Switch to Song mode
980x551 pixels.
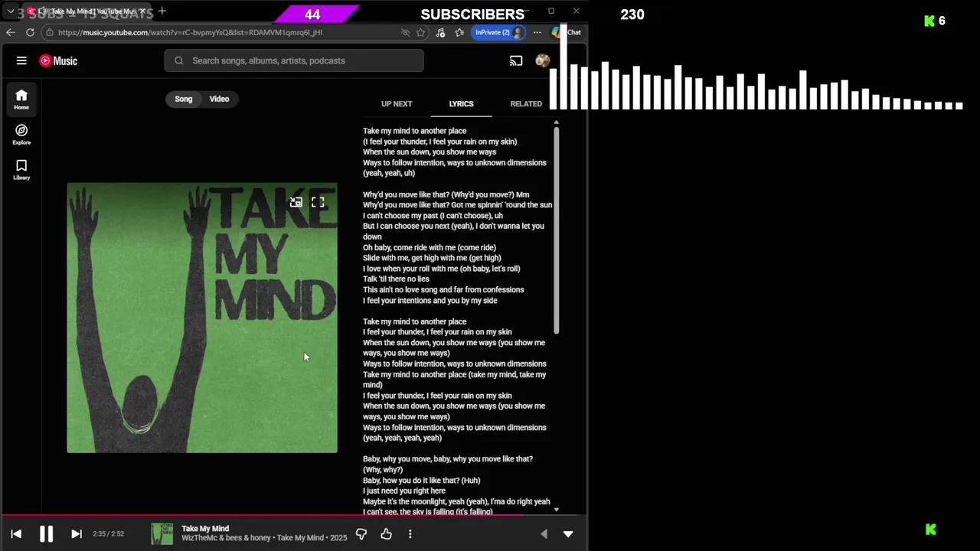184,99
